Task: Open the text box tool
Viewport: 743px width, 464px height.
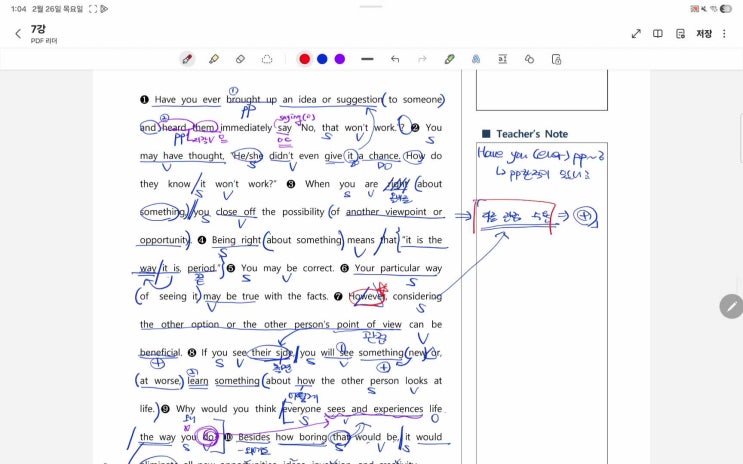Action: click(x=503, y=59)
